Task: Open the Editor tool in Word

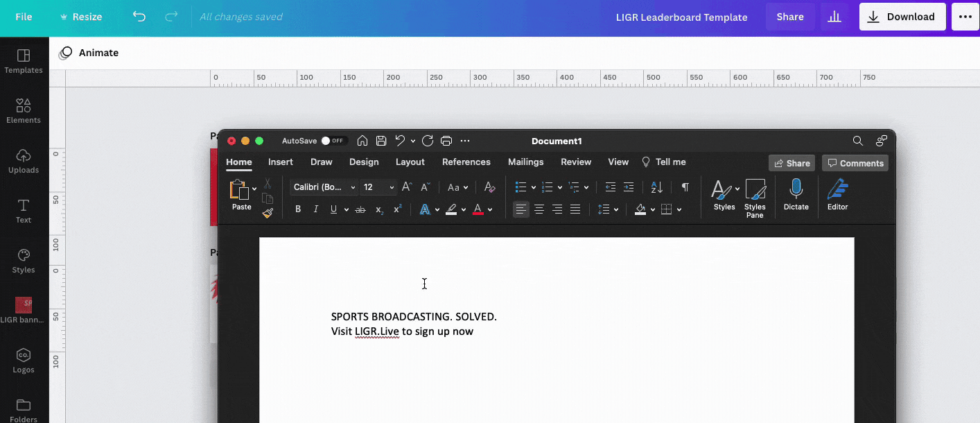Action: click(838, 195)
